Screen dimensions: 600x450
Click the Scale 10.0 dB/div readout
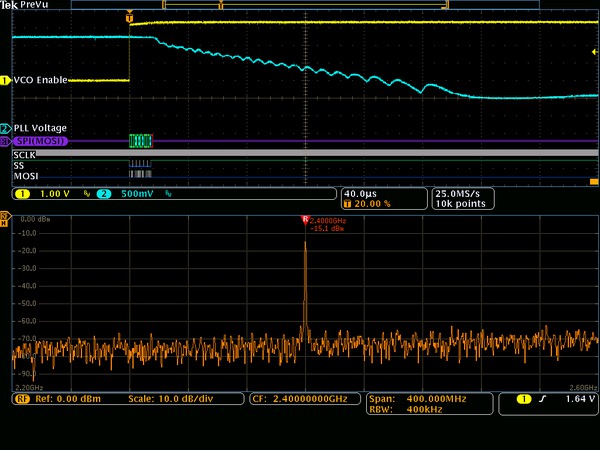coord(172,398)
